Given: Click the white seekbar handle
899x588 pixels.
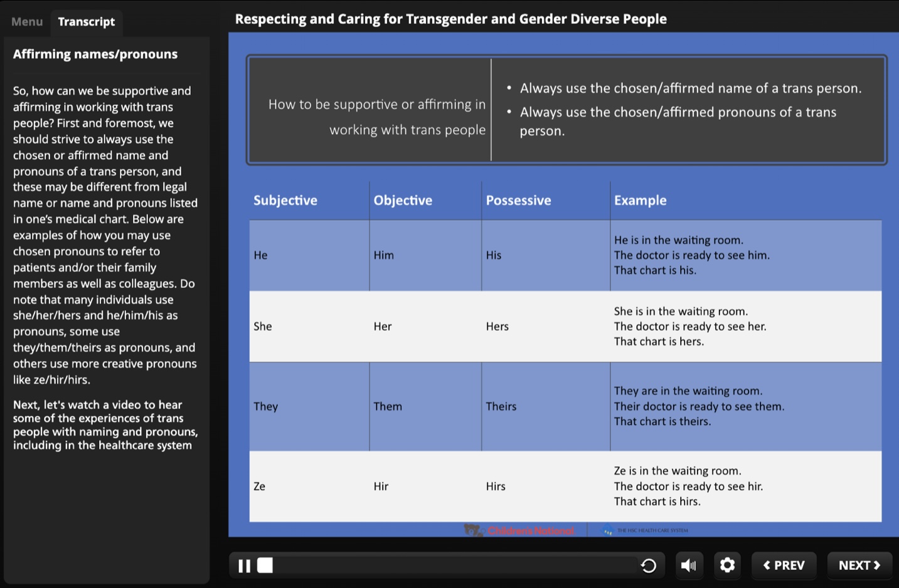Looking at the screenshot, I should (265, 566).
